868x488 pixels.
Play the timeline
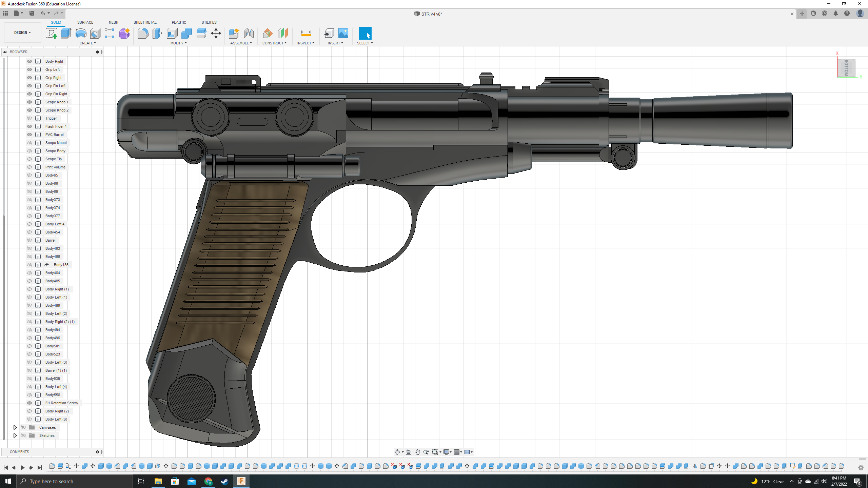point(22,468)
